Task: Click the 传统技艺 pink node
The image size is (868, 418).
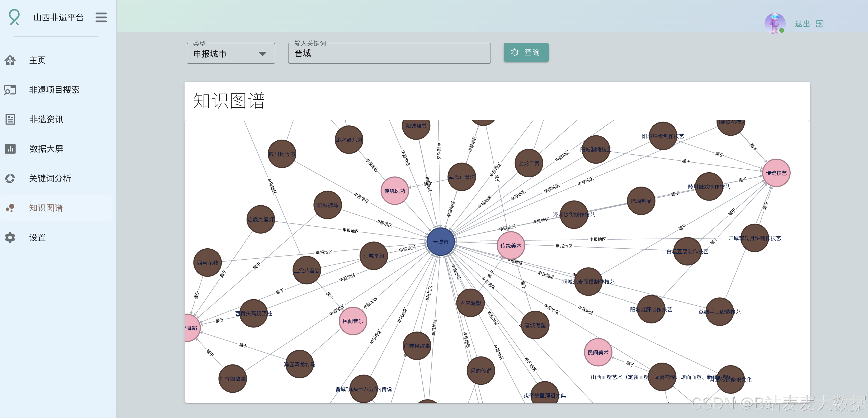Action: pyautogui.click(x=776, y=173)
